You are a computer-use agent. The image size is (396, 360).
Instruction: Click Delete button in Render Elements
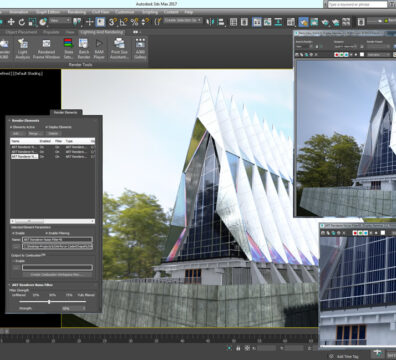[53, 134]
